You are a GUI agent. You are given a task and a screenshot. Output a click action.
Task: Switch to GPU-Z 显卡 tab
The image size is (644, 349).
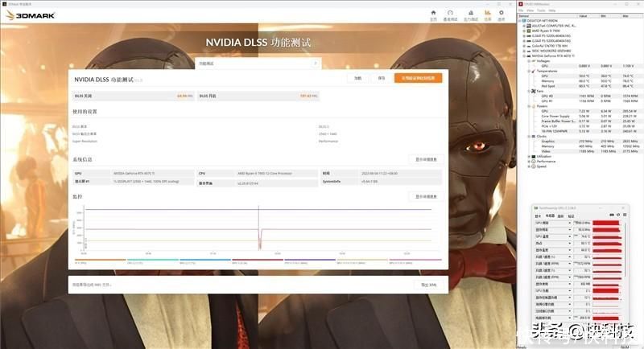click(x=538, y=216)
